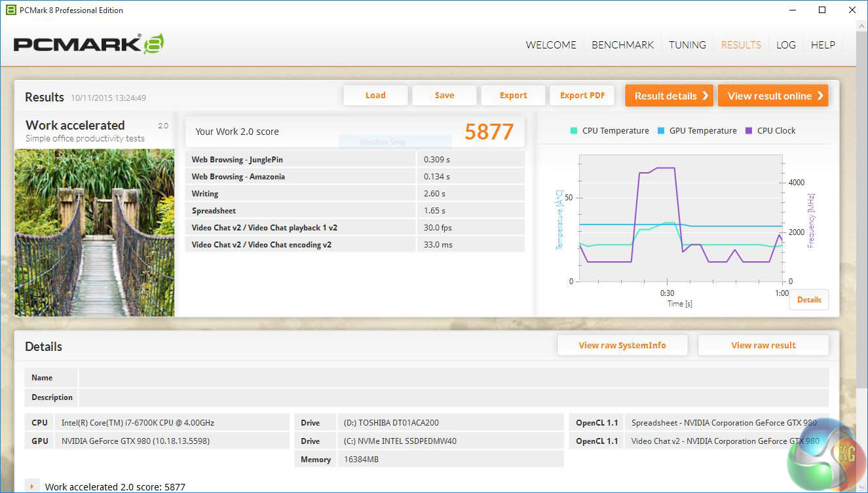The image size is (868, 493).
Task: Switch to the Benchmark tab
Action: 622,45
